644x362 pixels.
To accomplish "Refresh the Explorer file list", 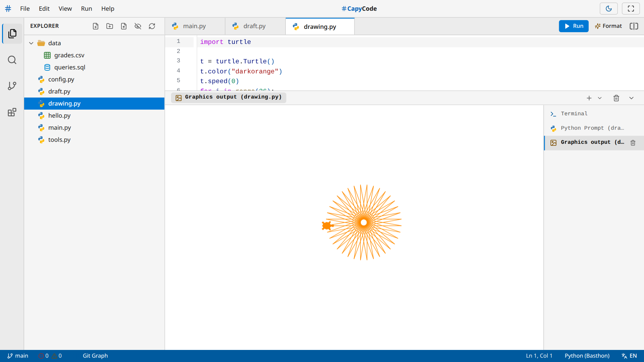I will 152,26.
